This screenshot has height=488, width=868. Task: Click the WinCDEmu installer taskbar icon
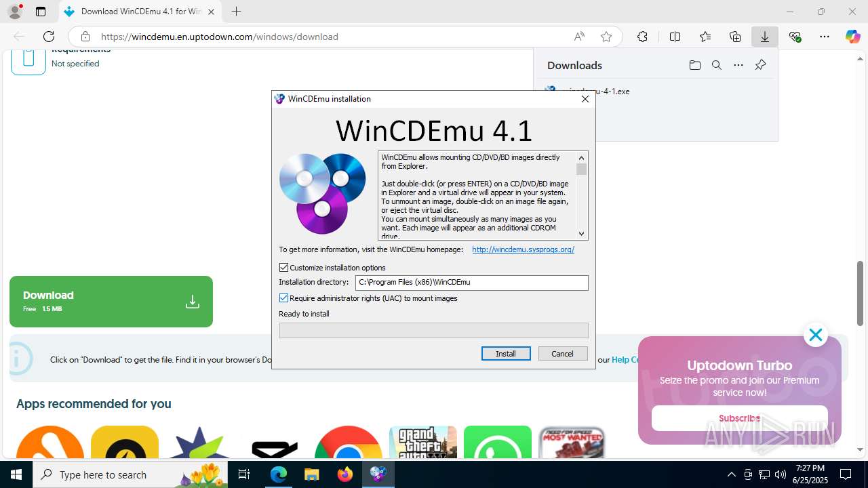(x=378, y=474)
